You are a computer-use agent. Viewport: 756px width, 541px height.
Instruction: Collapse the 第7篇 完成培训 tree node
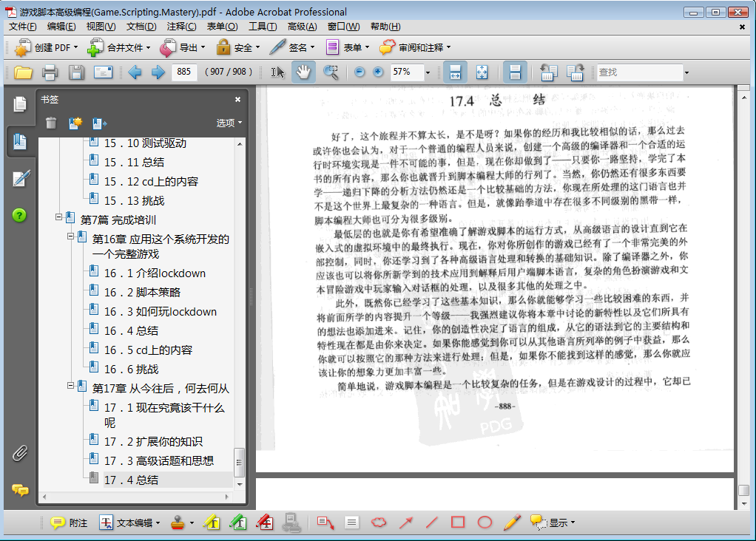(x=59, y=217)
